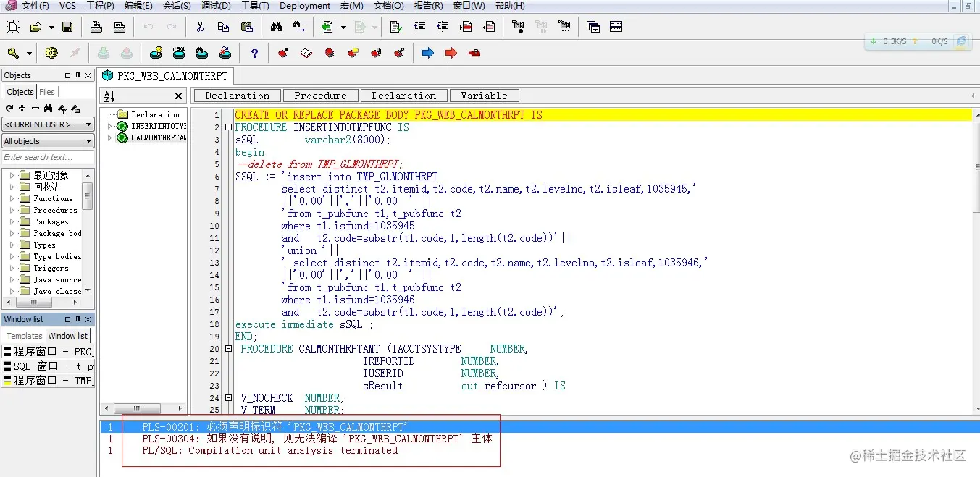980x477 pixels.
Task: Click the blue right arrow toolbar icon
Action: (x=428, y=53)
